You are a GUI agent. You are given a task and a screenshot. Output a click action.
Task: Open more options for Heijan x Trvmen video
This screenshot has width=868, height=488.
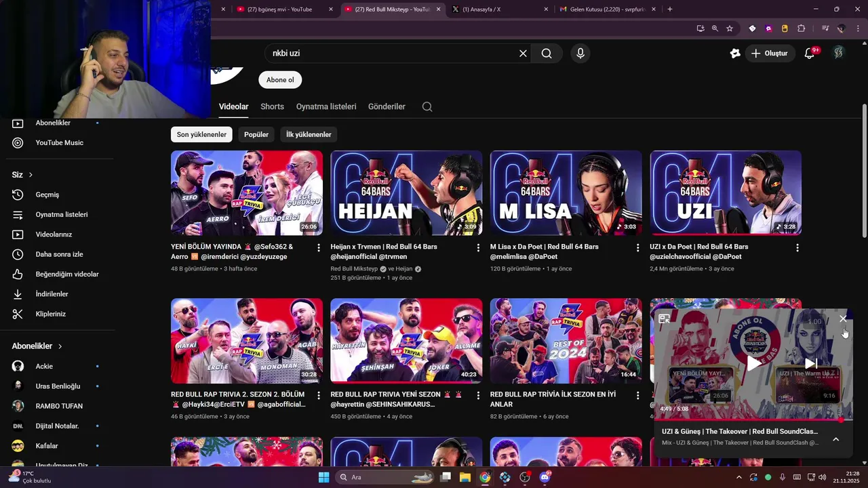(478, 248)
